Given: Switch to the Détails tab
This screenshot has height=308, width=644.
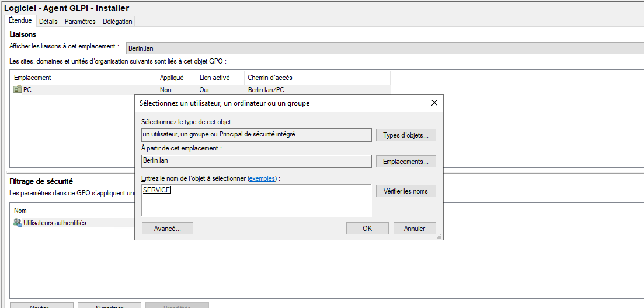Looking at the screenshot, I should (48, 22).
